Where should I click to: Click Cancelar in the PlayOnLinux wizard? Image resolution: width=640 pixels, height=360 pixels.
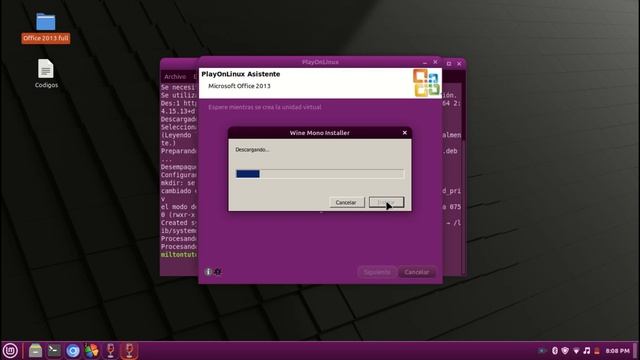tap(417, 272)
